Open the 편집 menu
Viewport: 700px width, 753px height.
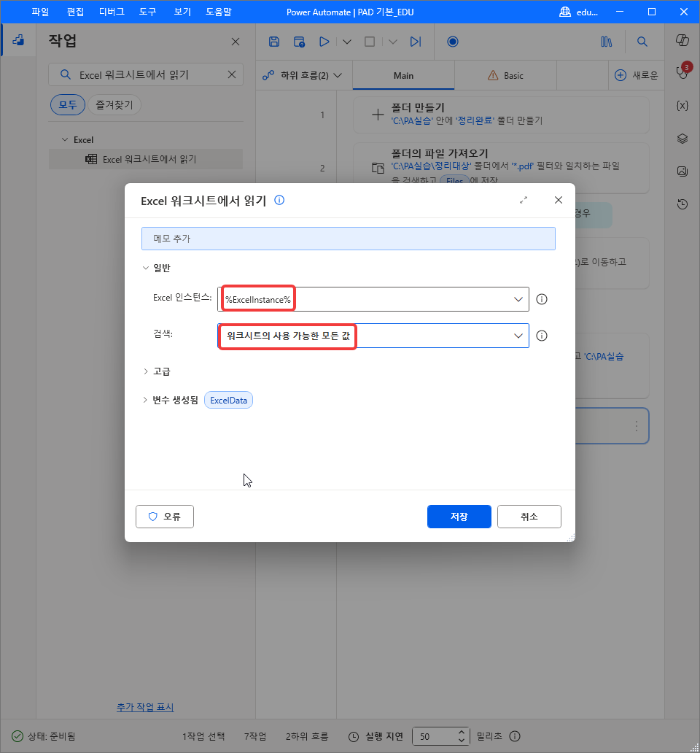(75, 12)
